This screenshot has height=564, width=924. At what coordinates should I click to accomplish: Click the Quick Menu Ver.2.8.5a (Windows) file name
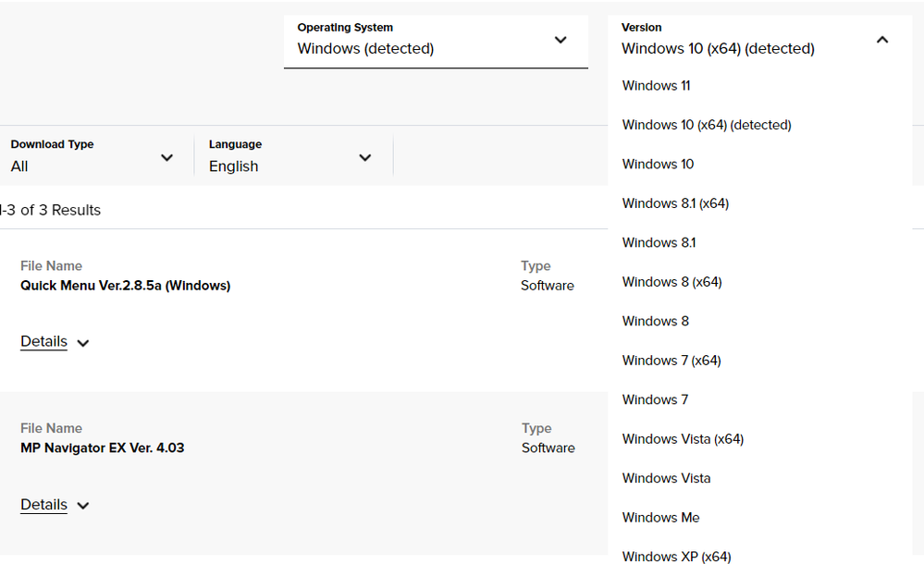[x=126, y=286]
